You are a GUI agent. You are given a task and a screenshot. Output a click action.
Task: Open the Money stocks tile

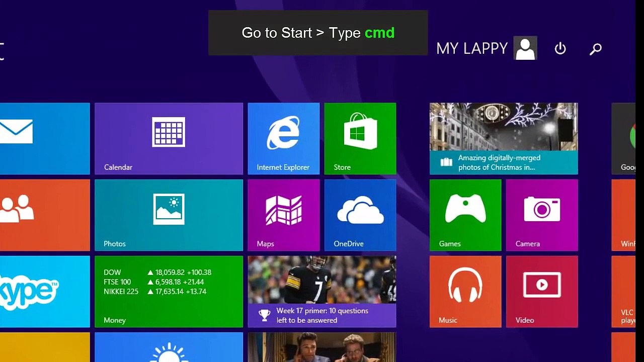click(x=169, y=292)
